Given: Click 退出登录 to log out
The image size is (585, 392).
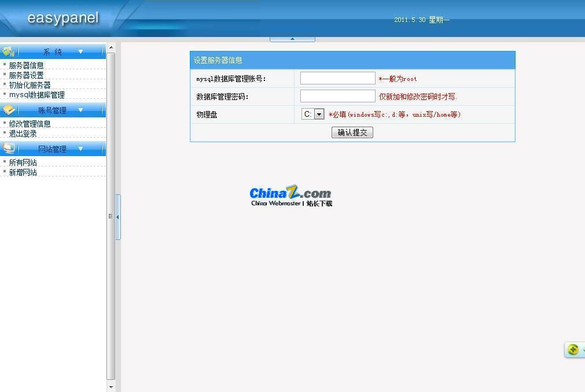Looking at the screenshot, I should pyautogui.click(x=23, y=134).
